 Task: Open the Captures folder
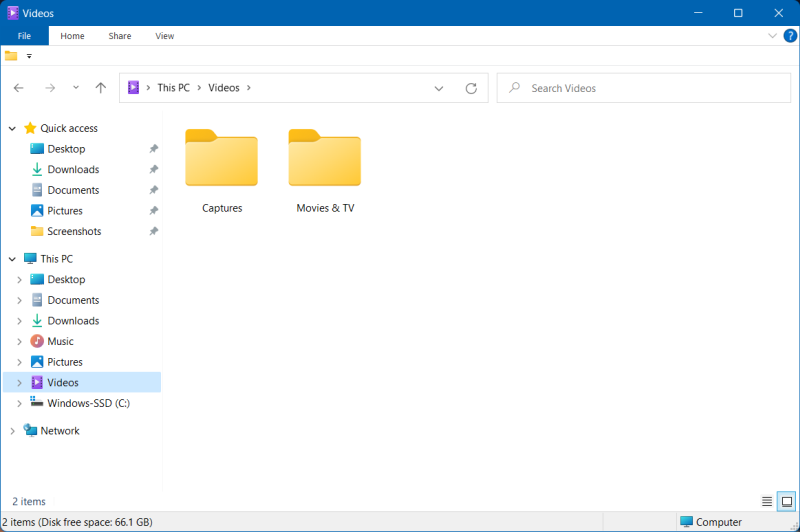click(x=222, y=168)
